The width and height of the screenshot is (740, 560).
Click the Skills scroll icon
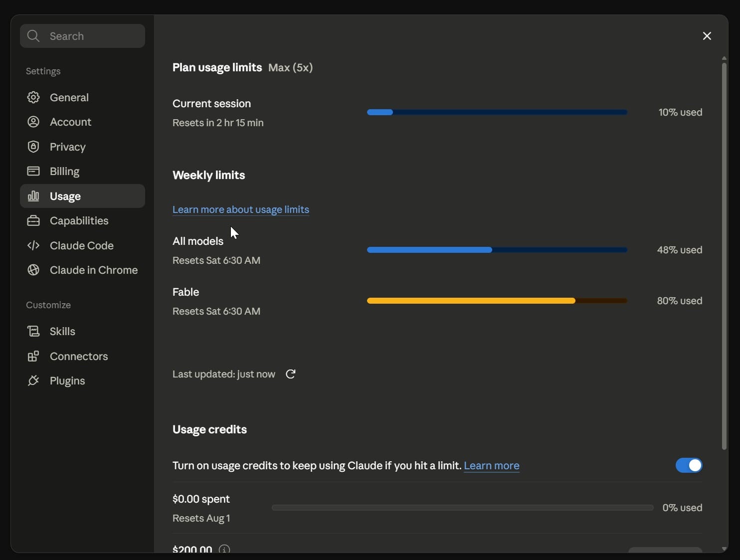(33, 331)
